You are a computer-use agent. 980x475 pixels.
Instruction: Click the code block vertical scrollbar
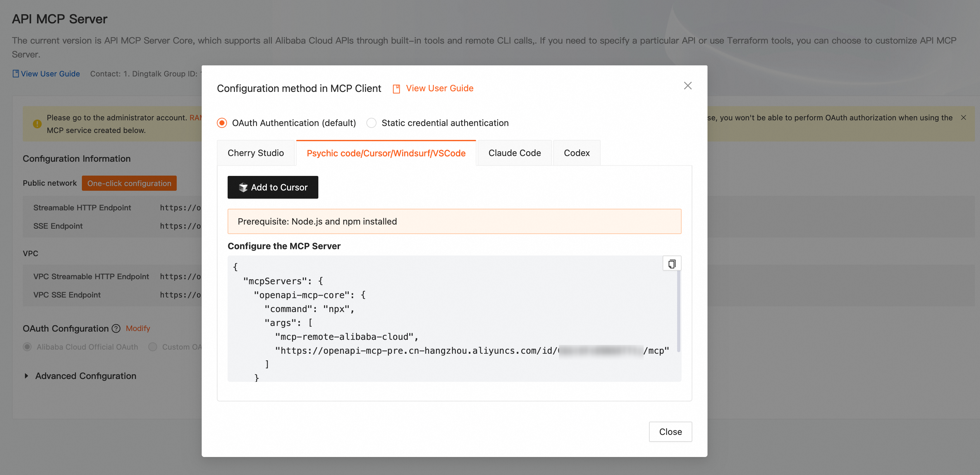click(x=679, y=311)
